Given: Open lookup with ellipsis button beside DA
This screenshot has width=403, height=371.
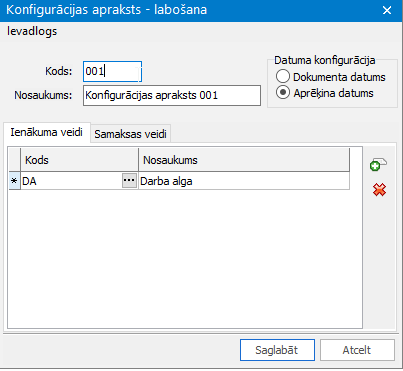Looking at the screenshot, I should pyautogui.click(x=129, y=181).
